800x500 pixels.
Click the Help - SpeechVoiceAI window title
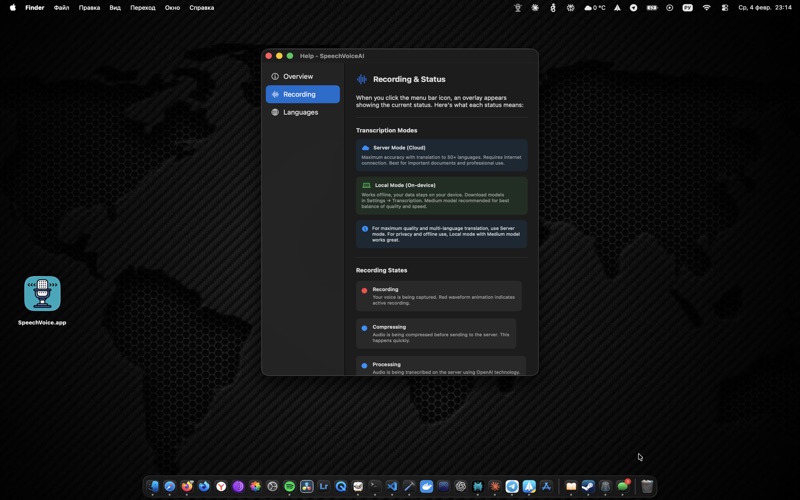pyautogui.click(x=332, y=56)
